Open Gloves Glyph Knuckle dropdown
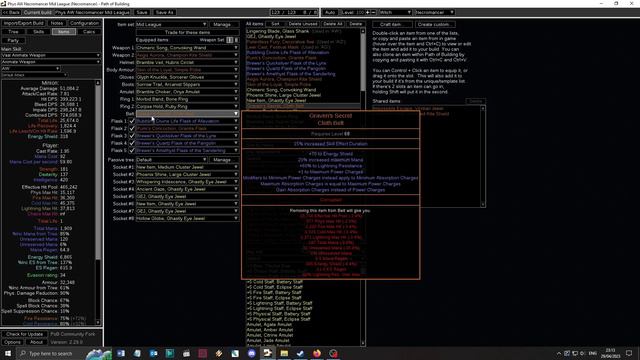Image resolution: width=640 pixels, height=360 pixels. click(x=187, y=77)
